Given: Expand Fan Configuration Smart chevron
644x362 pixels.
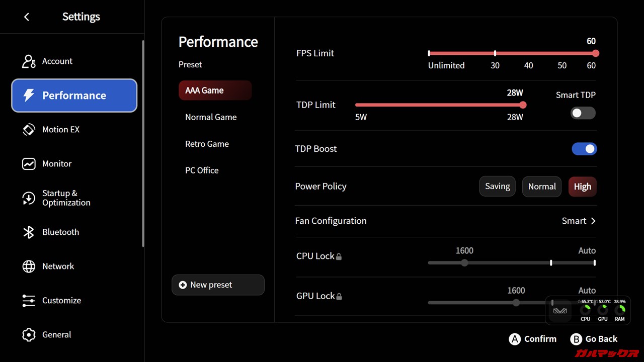Looking at the screenshot, I should (593, 221).
